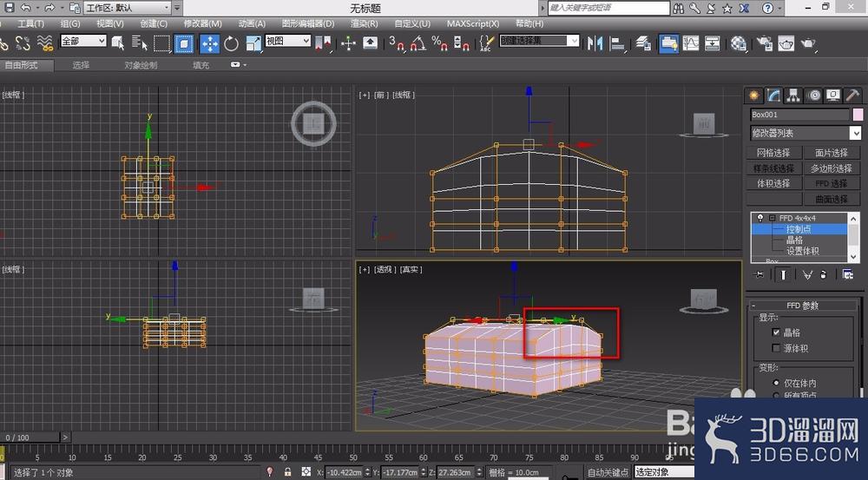Toggle the Percent Snap magnet
This screenshot has width=868, height=480.
(x=439, y=43)
